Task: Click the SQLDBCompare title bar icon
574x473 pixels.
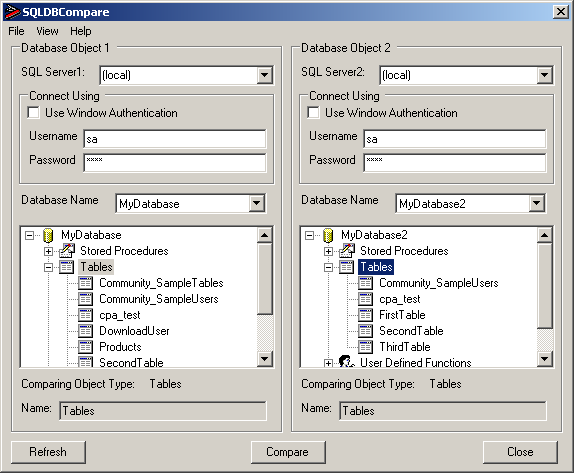Action: [x=12, y=12]
